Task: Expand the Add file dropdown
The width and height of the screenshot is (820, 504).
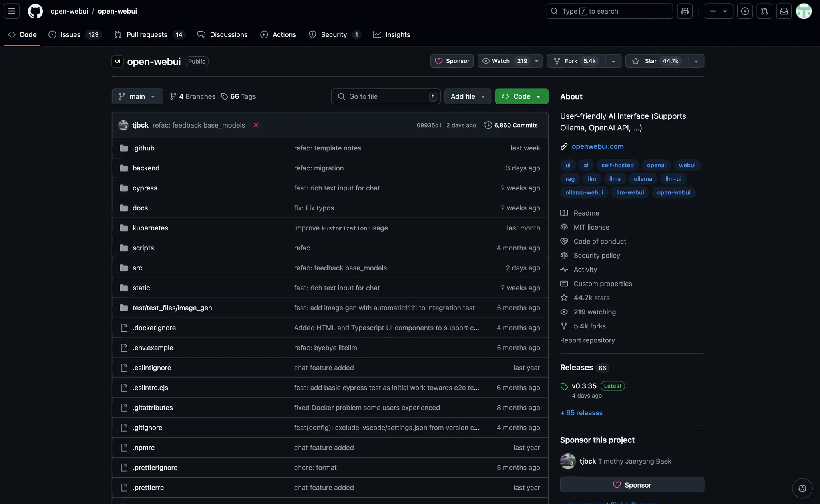Action: (467, 96)
